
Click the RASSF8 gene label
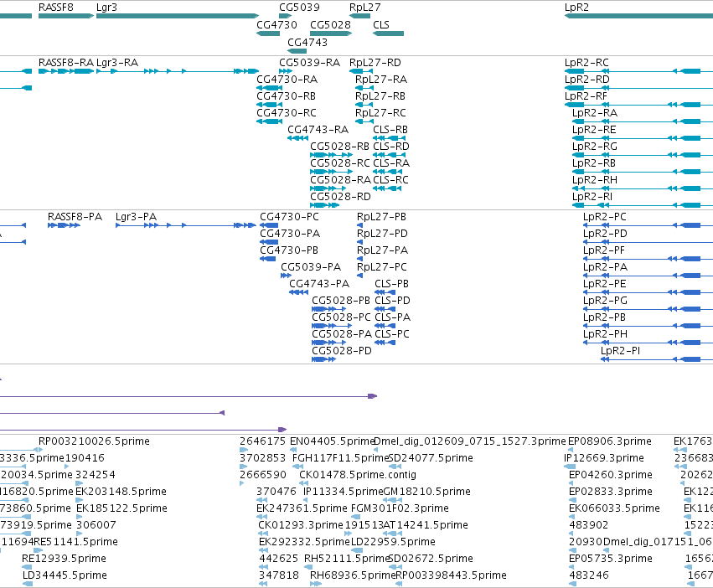point(55,8)
